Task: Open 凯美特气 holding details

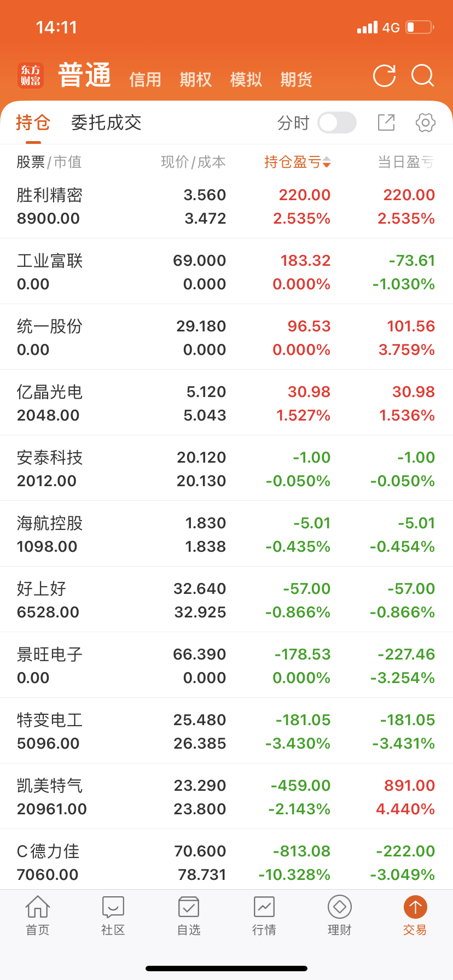Action: click(226, 797)
